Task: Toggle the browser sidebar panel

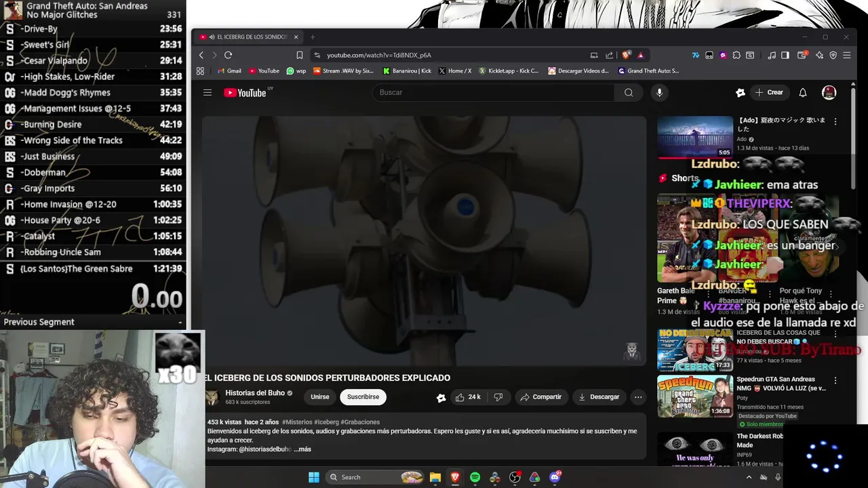Action: [x=785, y=55]
